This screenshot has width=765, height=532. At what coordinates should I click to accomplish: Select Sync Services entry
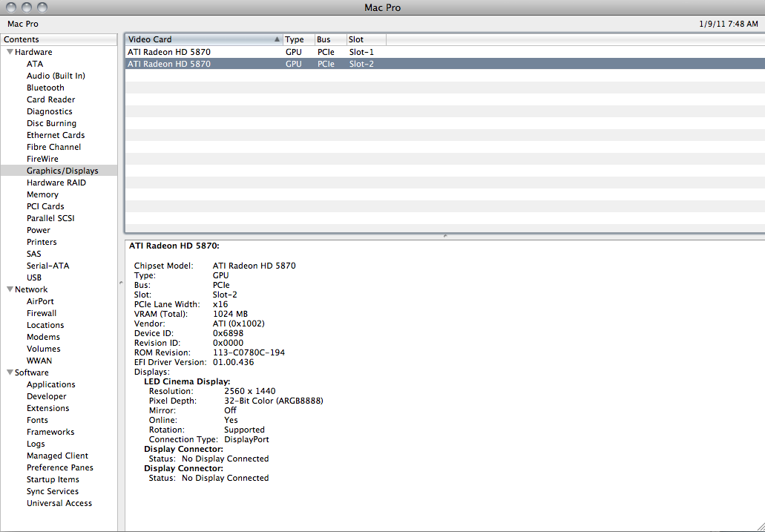[52, 491]
